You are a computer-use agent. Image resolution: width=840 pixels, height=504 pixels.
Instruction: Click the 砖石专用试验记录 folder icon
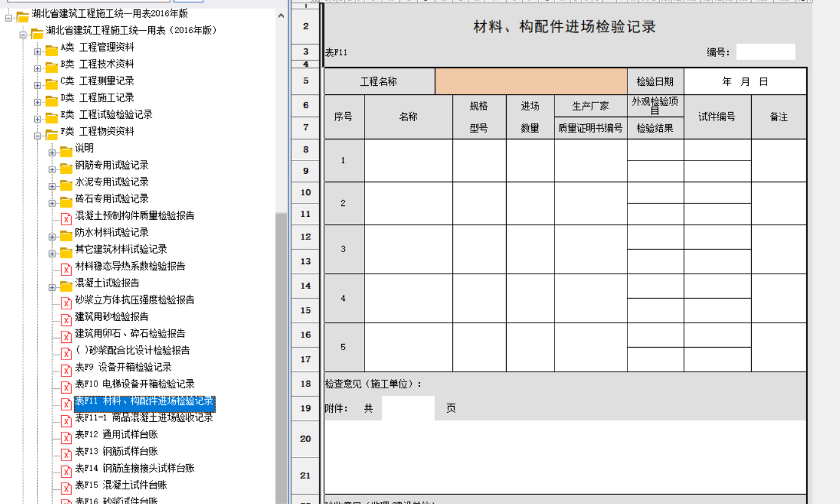pos(66,202)
